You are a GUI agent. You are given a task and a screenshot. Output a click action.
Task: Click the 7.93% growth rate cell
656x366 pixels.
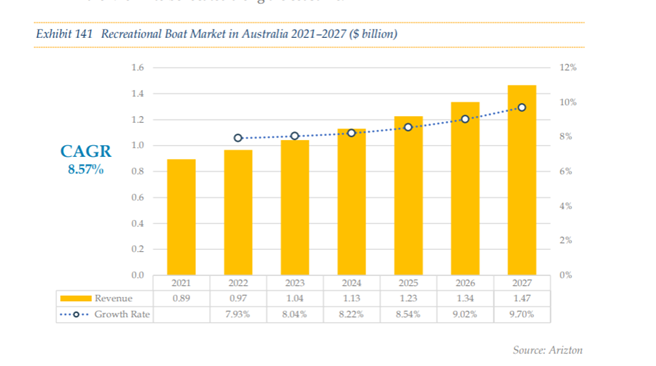238,315
